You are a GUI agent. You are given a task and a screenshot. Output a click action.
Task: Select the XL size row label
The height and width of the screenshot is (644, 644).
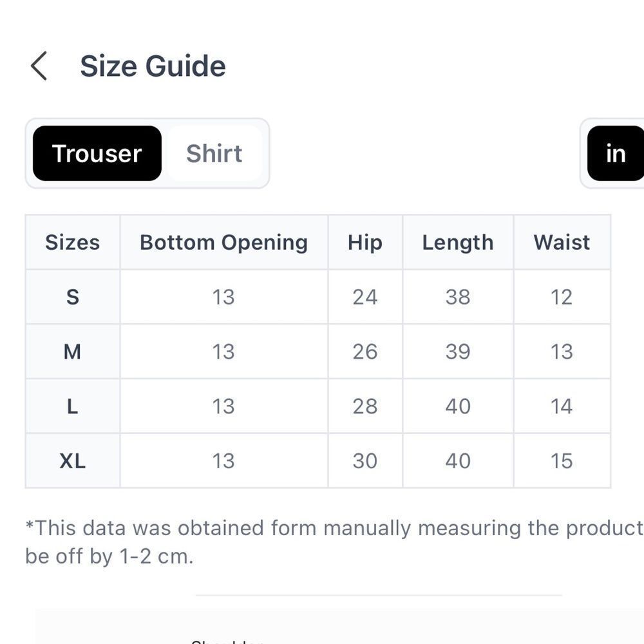[73, 461]
